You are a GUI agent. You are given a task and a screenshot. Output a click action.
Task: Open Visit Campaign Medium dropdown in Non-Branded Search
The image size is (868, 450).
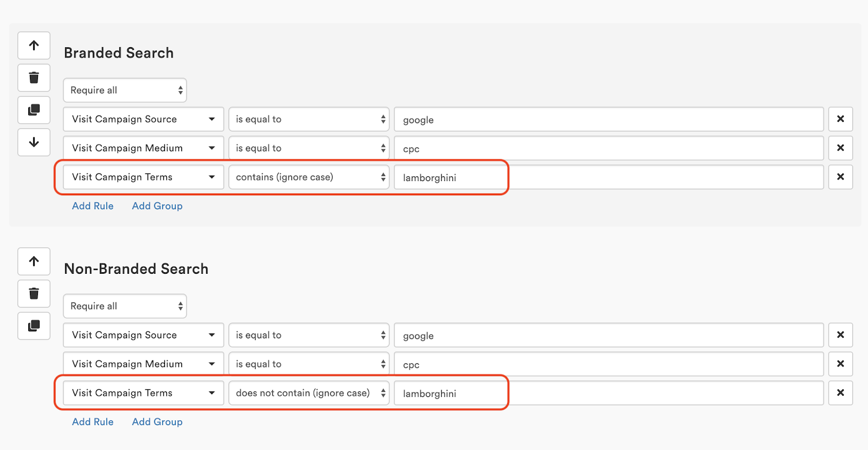[x=144, y=364]
